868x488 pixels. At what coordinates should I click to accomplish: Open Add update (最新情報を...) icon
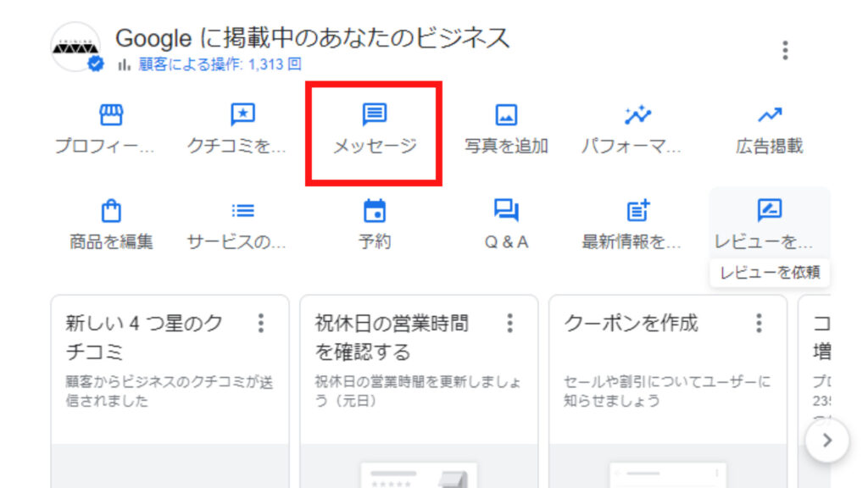[637, 210]
